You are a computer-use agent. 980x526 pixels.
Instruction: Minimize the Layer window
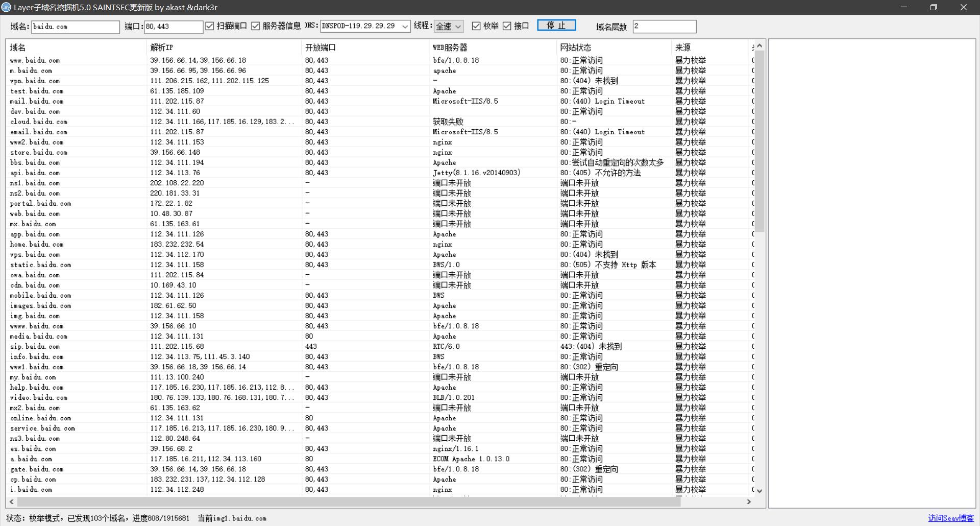[904, 7]
